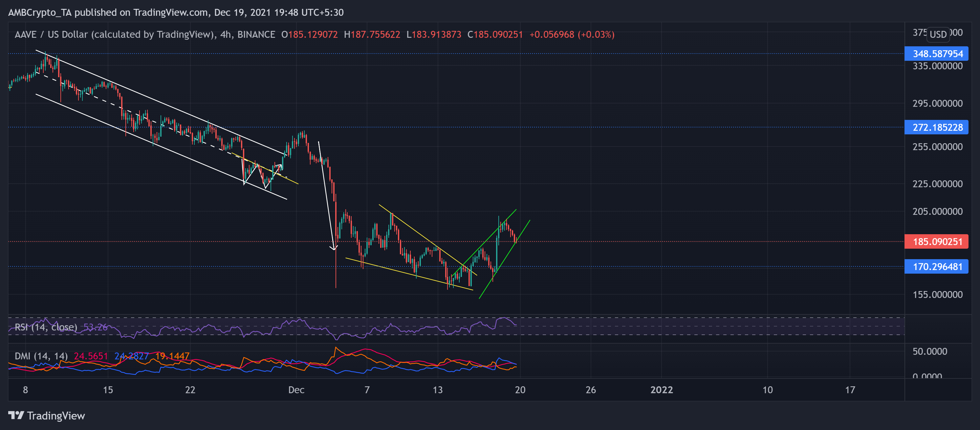Click the RSI (14, close) indicator label

coord(46,327)
